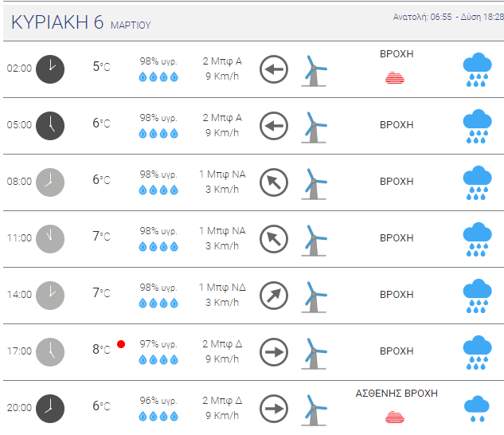Click the northeast-pointing wind arrow at 14:00
Image resolution: width=504 pixels, height=435 pixels.
(x=274, y=296)
